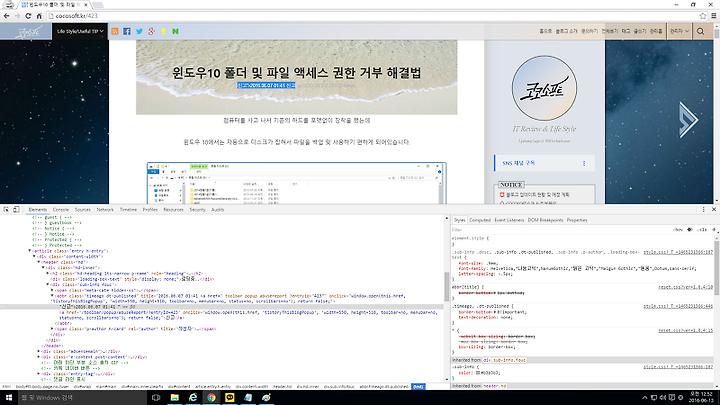
Task: Click color swatch for .sub-info color
Action: pyautogui.click(x=478, y=373)
